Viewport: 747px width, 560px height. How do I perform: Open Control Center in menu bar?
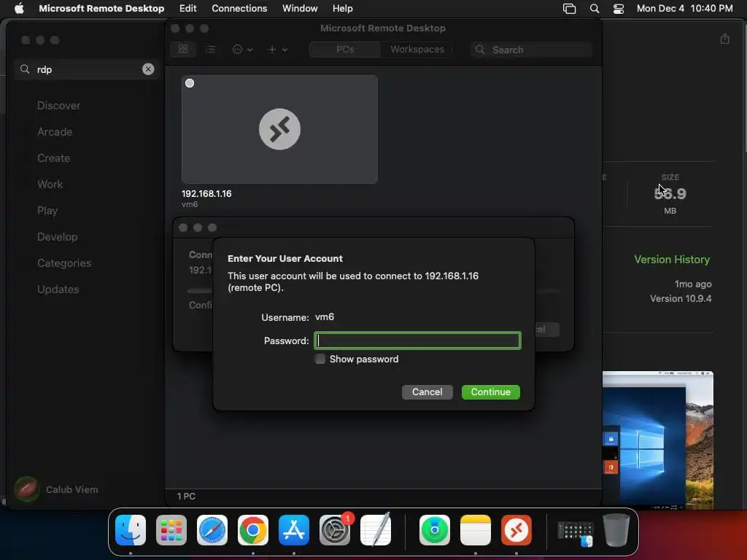(619, 9)
